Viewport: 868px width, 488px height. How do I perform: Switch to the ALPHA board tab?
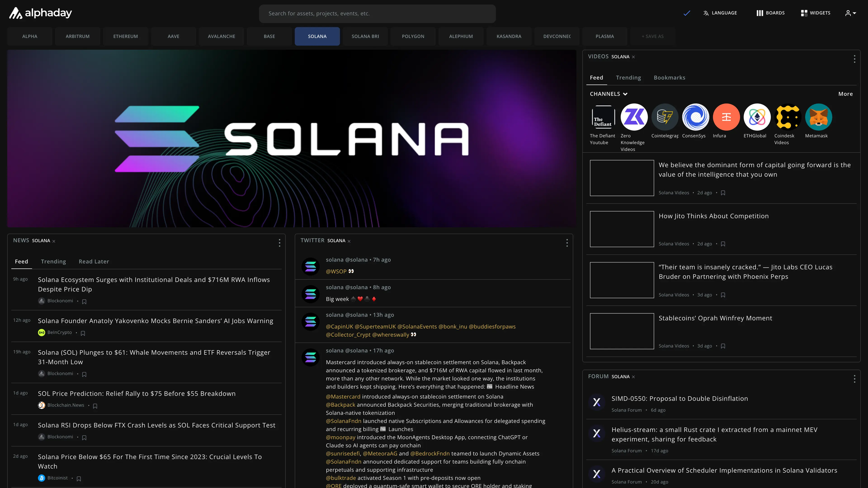pyautogui.click(x=30, y=36)
